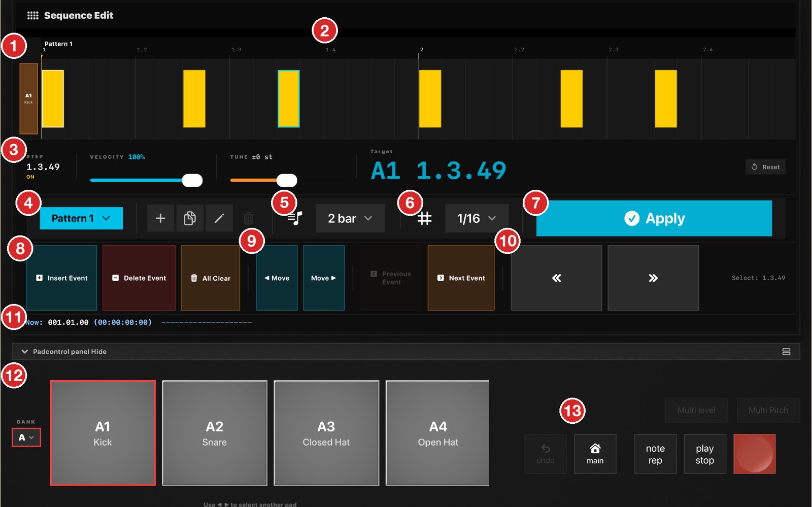The height and width of the screenshot is (507, 812).
Task: Click the A1 Kick track label
Action: 28,98
